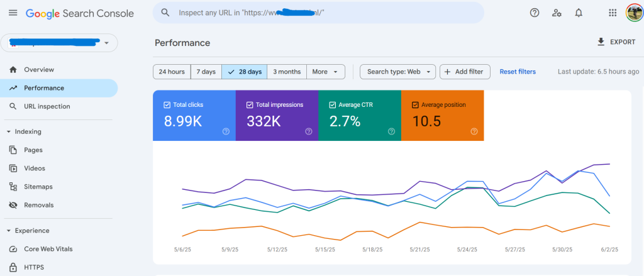
Task: Select the 7 days date range
Action: click(206, 72)
